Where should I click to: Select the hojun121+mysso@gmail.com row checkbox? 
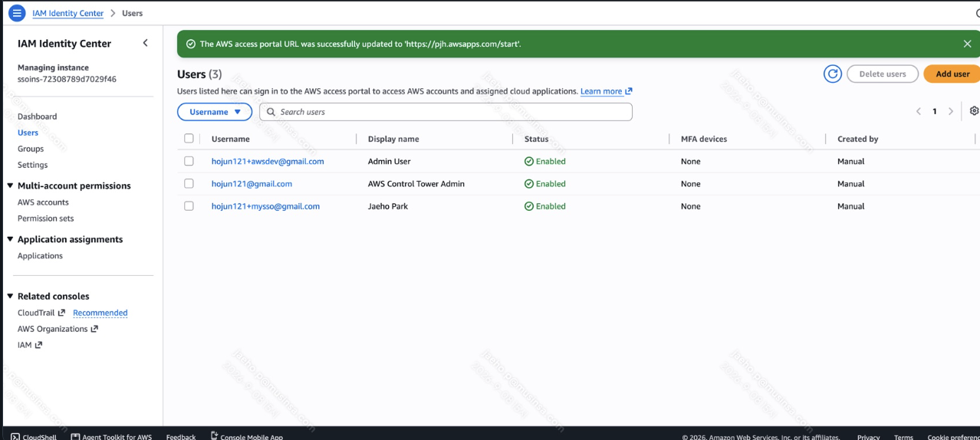189,205
